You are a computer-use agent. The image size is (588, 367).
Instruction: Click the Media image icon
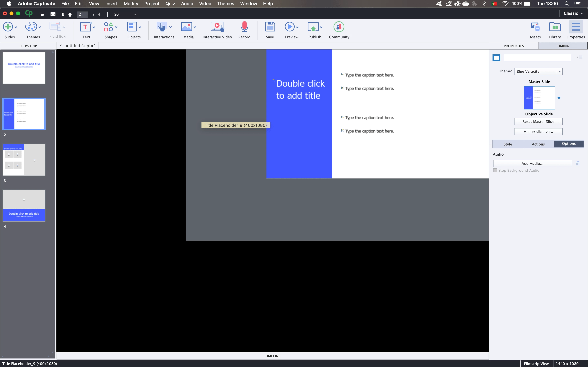pyautogui.click(x=186, y=27)
